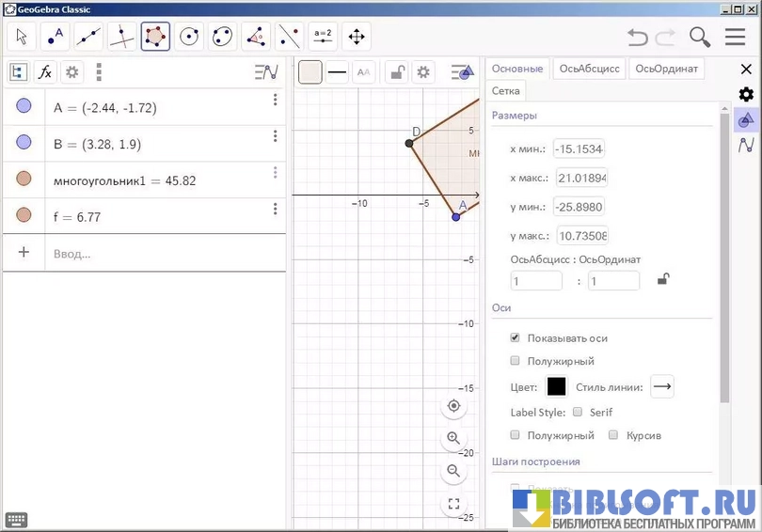Screen dimensions: 762x532
Task: Undo the last action
Action: (638, 37)
